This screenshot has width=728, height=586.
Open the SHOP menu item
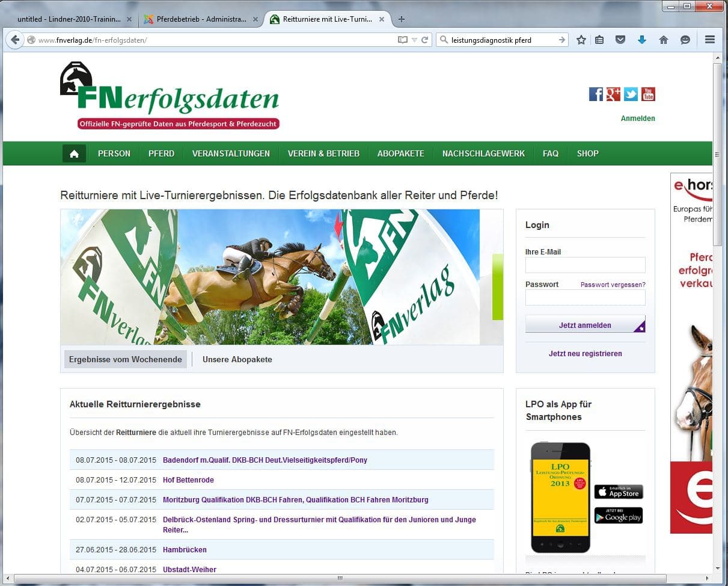coord(587,153)
